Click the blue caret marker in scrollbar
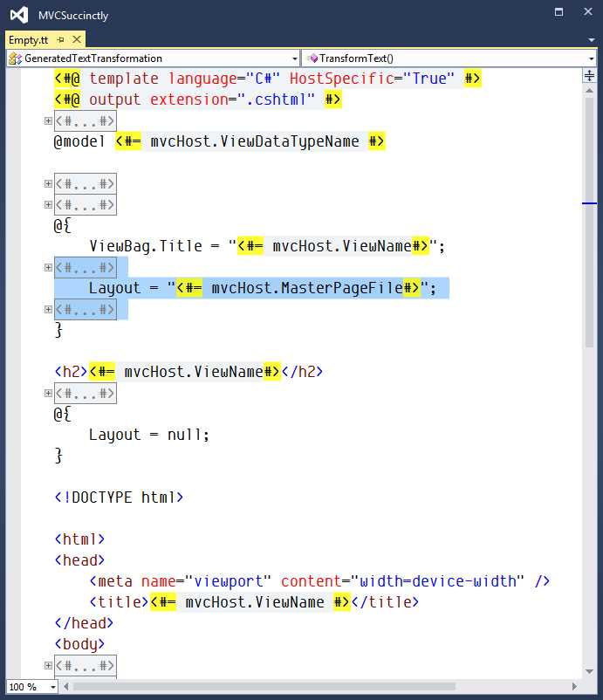This screenshot has height=700, width=603. tap(589, 203)
